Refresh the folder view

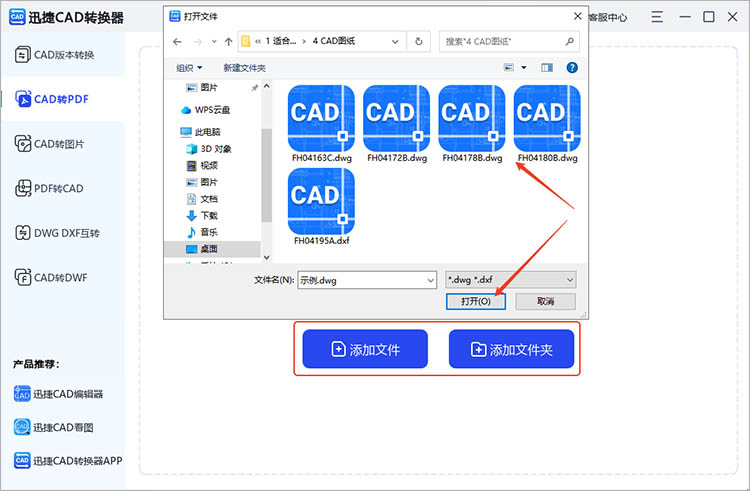419,42
